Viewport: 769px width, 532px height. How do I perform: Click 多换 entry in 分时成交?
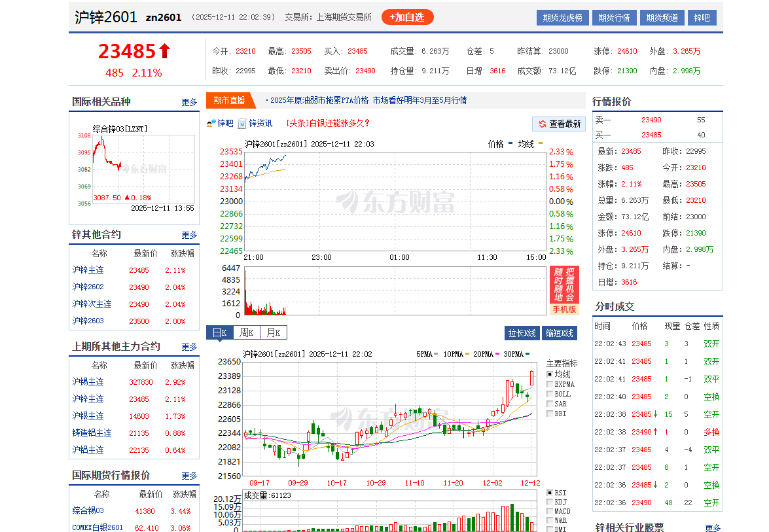click(711, 432)
